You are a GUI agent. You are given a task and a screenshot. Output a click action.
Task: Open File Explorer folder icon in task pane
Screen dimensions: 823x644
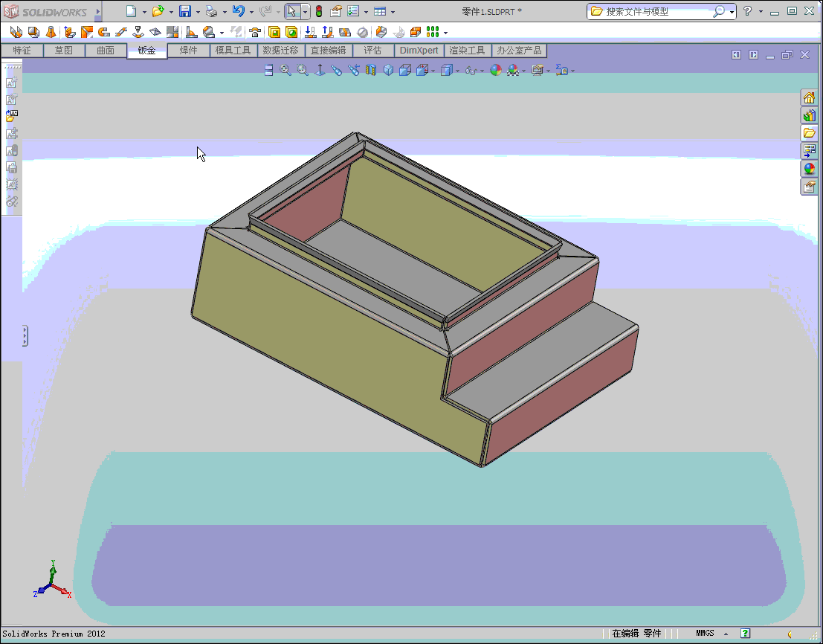(x=809, y=133)
